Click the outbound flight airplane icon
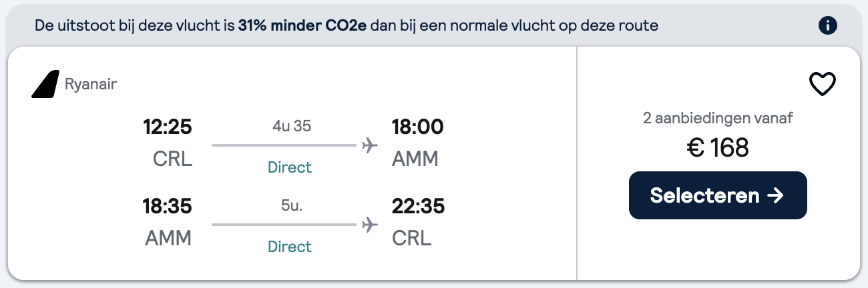The width and height of the screenshot is (868, 288). tap(369, 145)
